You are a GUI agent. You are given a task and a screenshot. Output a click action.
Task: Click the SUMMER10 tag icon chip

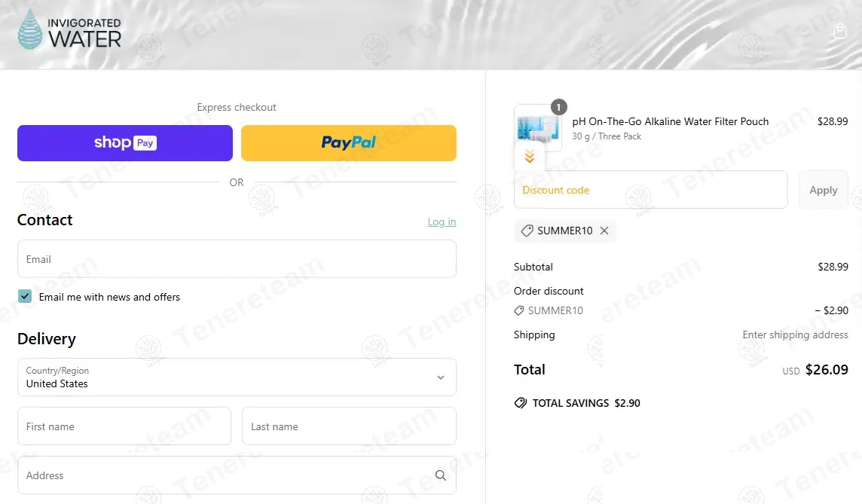click(x=564, y=231)
